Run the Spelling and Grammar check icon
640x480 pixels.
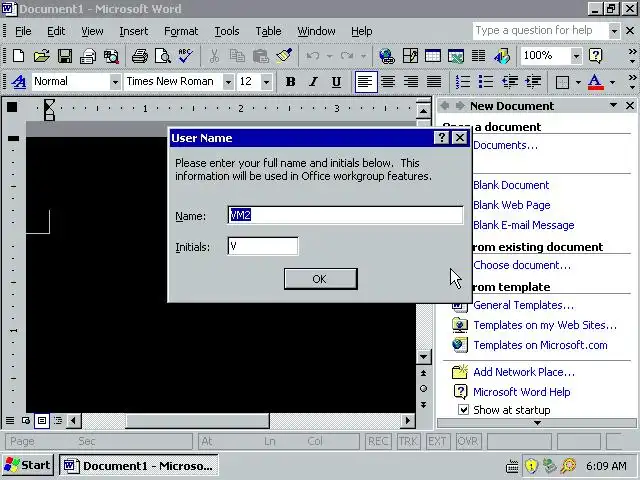click(x=186, y=56)
